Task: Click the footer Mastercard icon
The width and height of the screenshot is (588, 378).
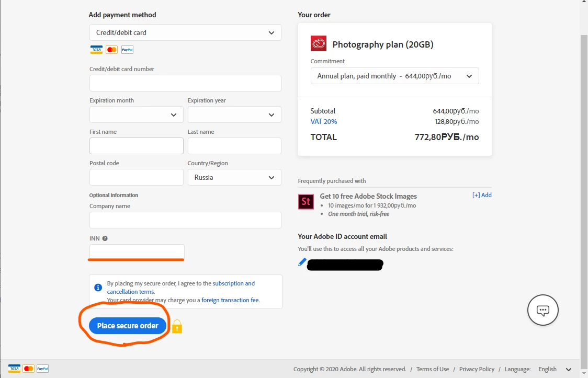Action: tap(28, 369)
